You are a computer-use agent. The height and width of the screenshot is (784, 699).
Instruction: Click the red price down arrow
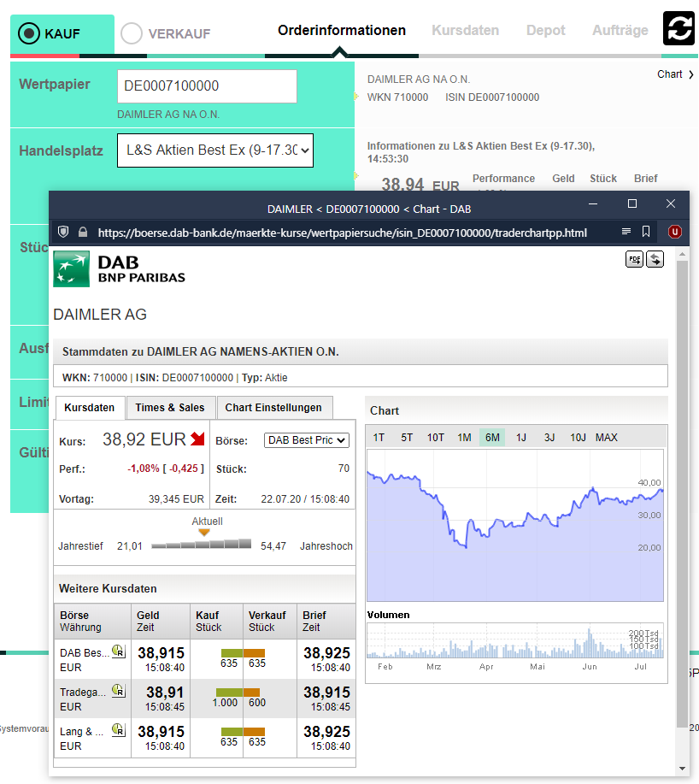click(198, 439)
